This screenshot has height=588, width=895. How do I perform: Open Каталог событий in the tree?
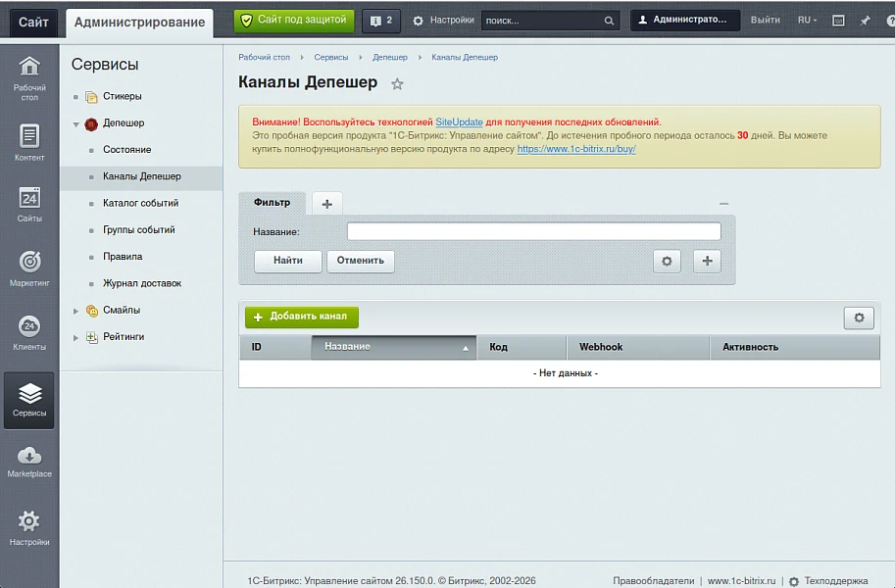pyautogui.click(x=140, y=203)
